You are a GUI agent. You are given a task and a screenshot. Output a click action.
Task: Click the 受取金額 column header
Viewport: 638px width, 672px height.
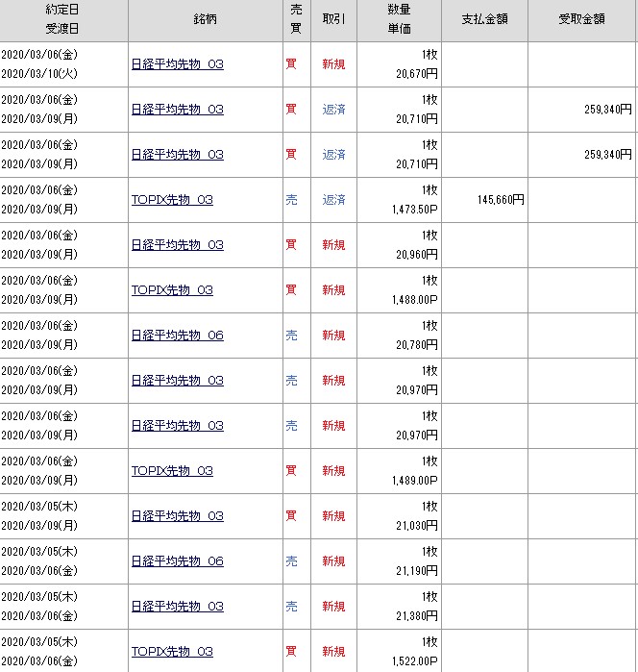[x=582, y=20]
